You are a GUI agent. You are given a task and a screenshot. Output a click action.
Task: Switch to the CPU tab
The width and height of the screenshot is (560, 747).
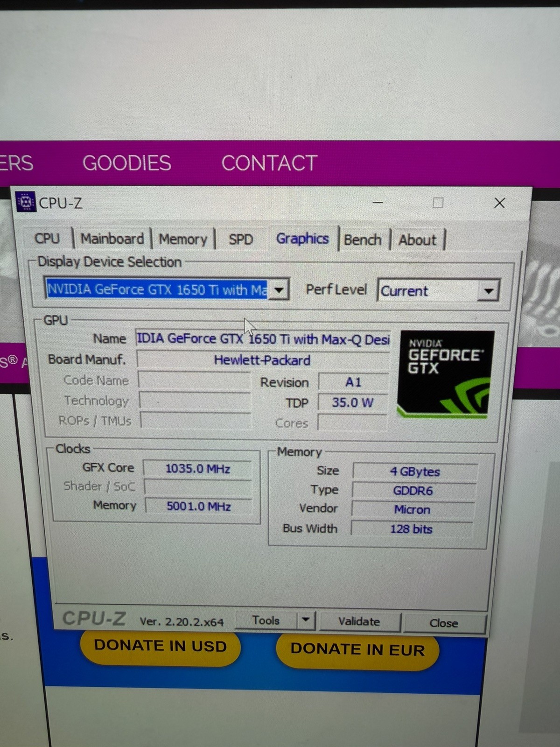coord(48,239)
